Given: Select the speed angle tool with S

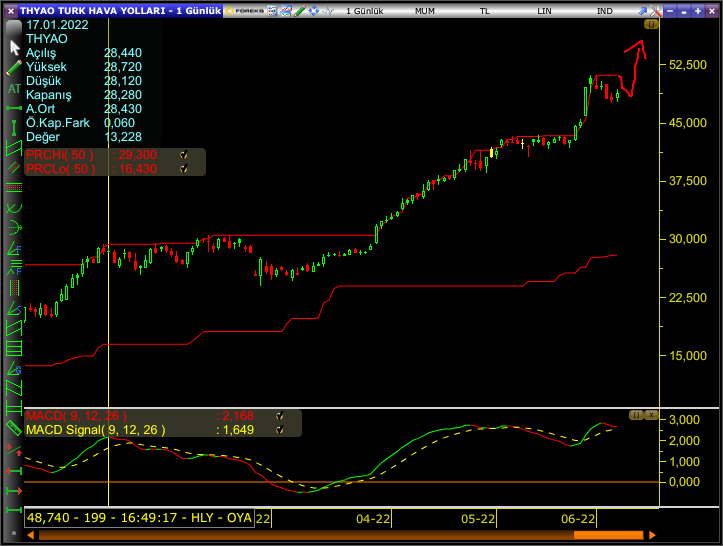Looking at the screenshot, I should coord(14,309).
